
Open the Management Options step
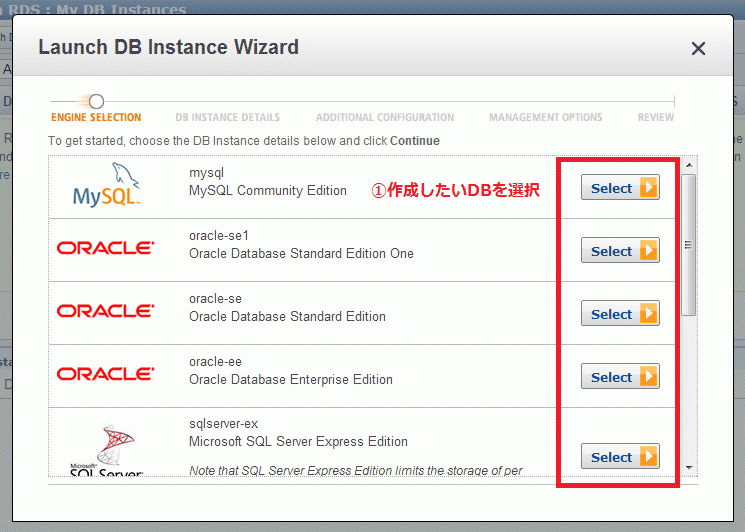coord(545,117)
